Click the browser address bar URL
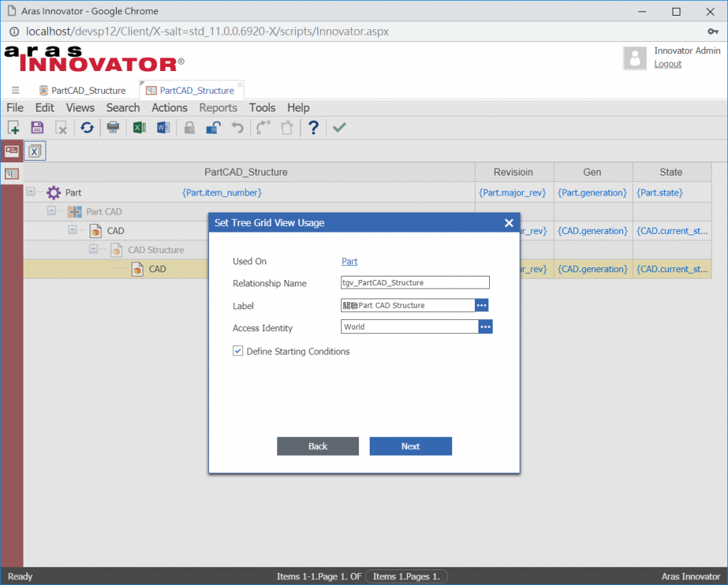This screenshot has width=728, height=585. coord(208,31)
